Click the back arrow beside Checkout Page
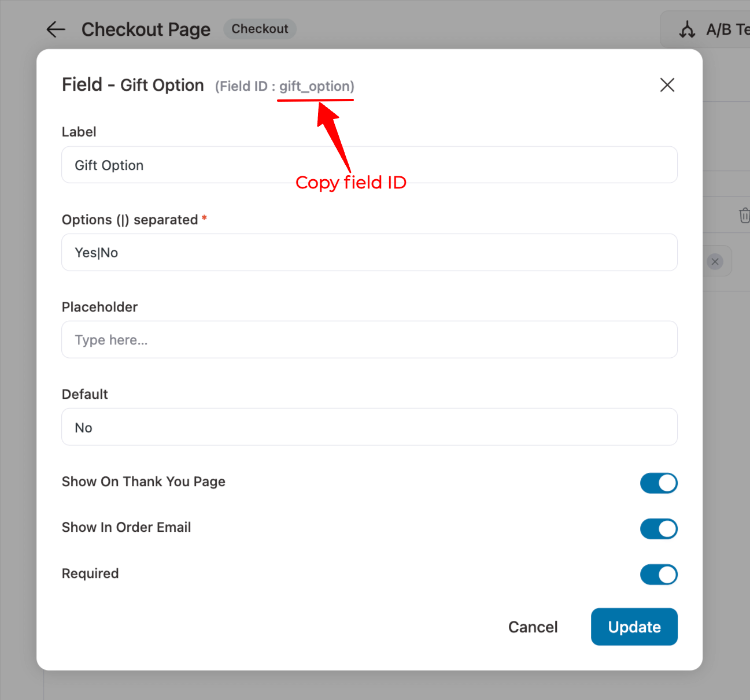This screenshot has height=700, width=750. (x=56, y=29)
